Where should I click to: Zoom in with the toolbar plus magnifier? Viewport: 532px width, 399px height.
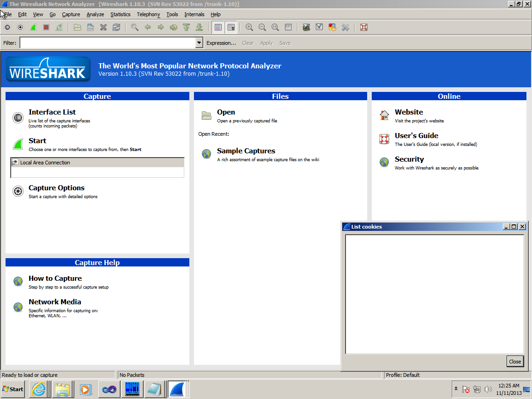[249, 28]
